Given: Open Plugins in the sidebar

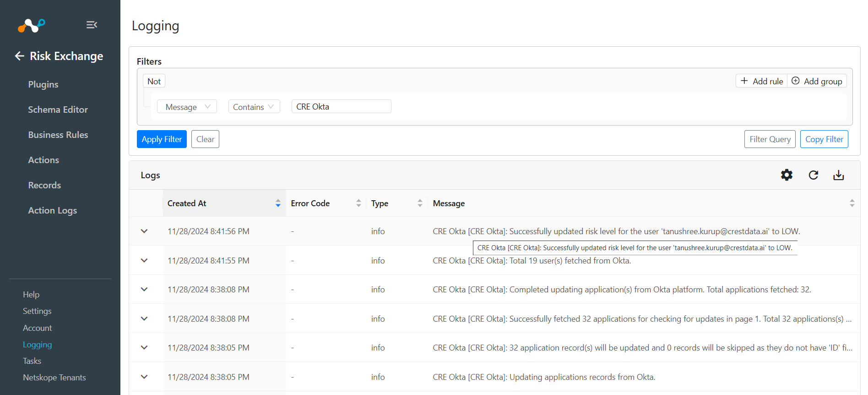Looking at the screenshot, I should click(x=43, y=84).
